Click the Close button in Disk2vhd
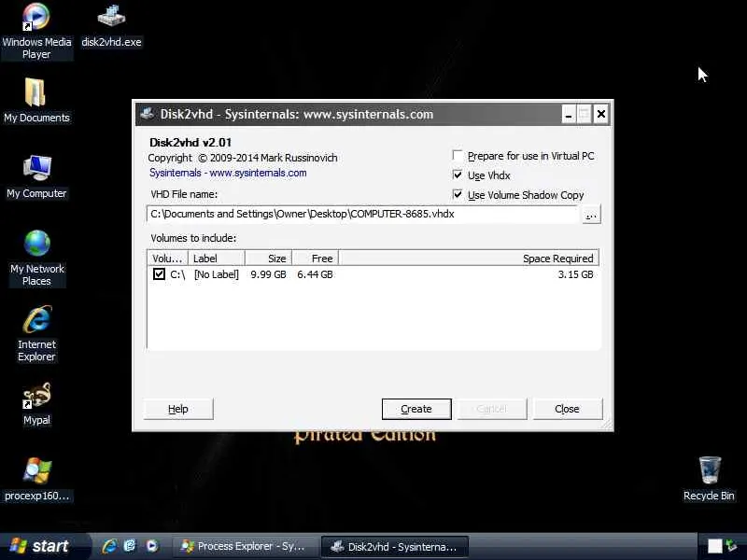747x560 pixels. [568, 409]
